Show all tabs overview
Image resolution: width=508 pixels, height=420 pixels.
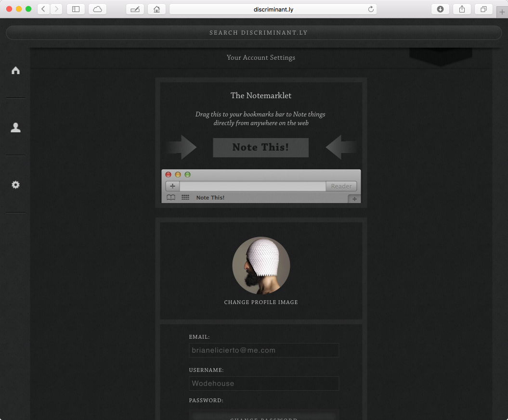coord(483,9)
